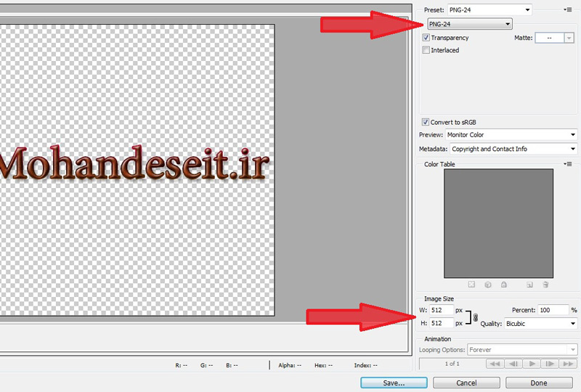Click the map colors to transparent icon

tap(471, 284)
